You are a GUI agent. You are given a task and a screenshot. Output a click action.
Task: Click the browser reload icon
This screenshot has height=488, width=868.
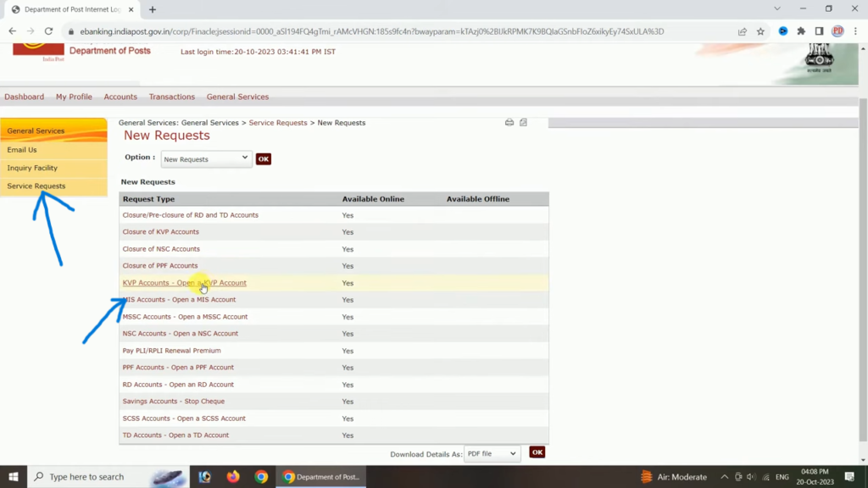(48, 29)
